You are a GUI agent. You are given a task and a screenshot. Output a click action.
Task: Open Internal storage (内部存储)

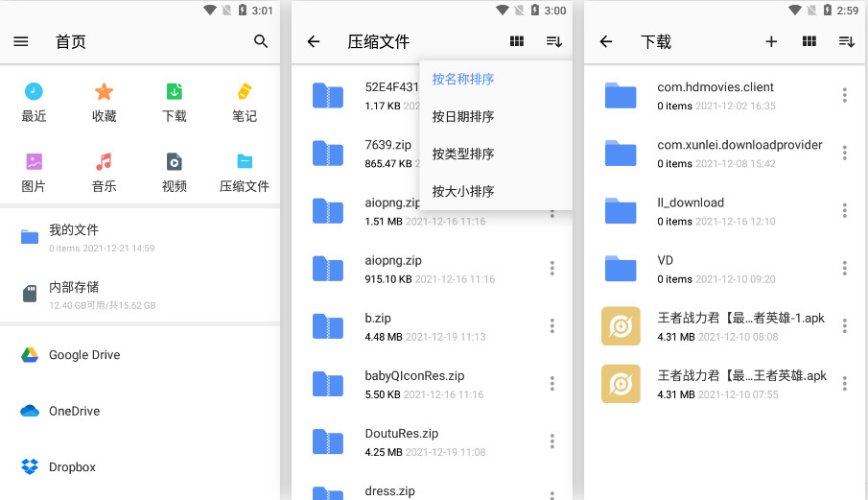coord(140,294)
